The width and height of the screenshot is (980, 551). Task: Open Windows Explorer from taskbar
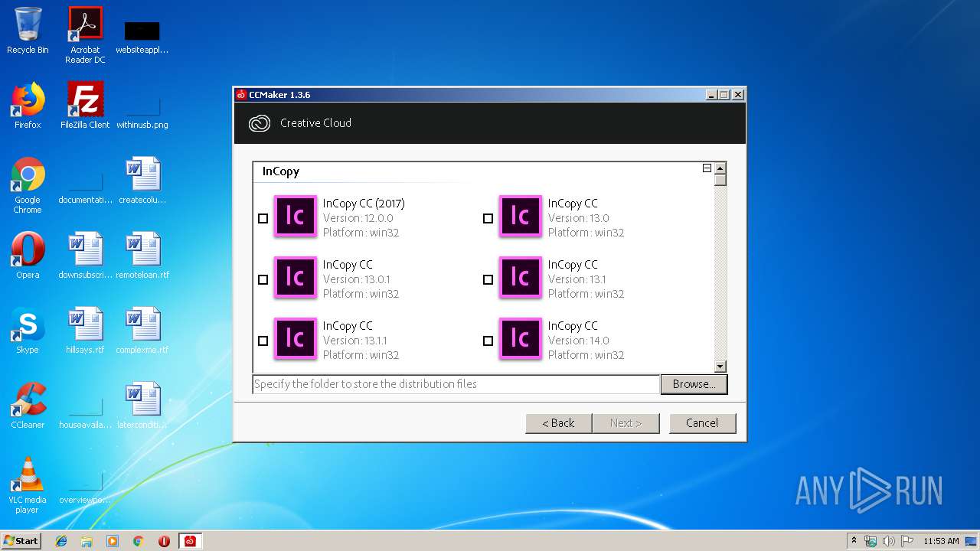pyautogui.click(x=87, y=541)
